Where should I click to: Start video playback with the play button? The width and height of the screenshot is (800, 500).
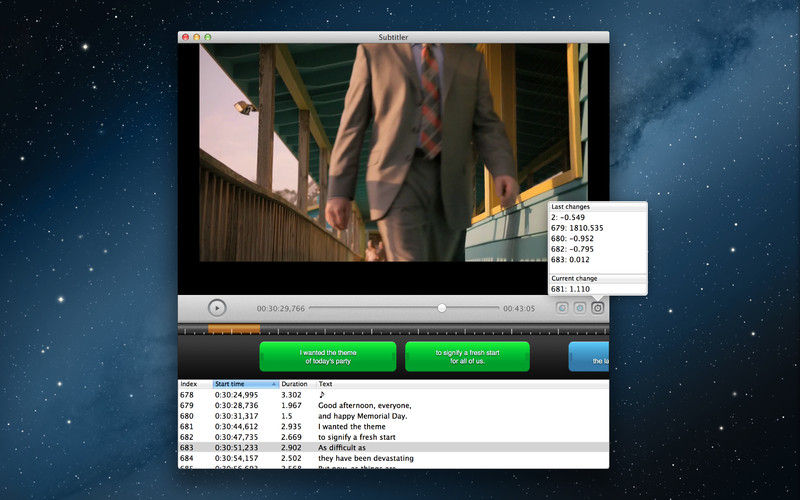tap(217, 308)
